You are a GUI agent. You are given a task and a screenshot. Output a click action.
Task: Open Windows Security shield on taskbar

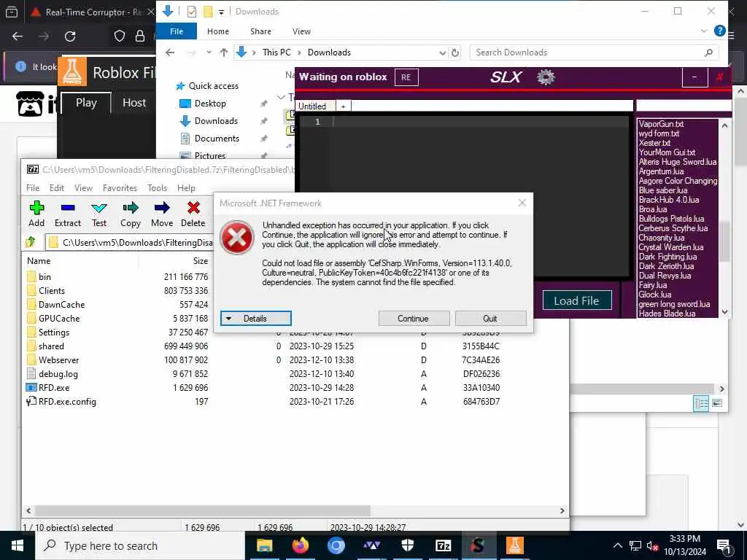[407, 545]
